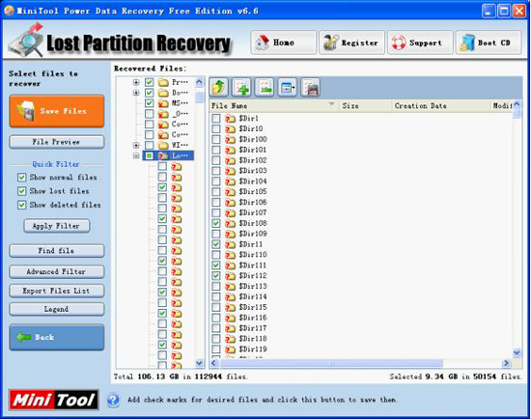
Task: Click the $Dir119 folder icon
Action: point(231,350)
